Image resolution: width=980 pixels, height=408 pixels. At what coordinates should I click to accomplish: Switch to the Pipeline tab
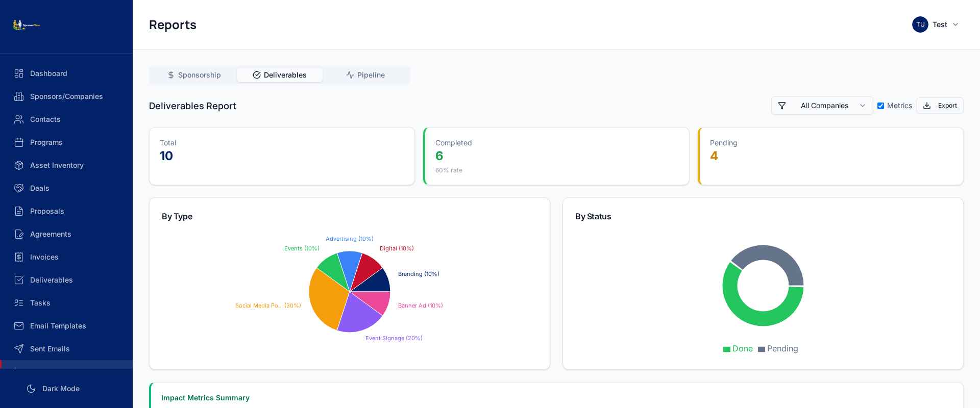pyautogui.click(x=365, y=75)
